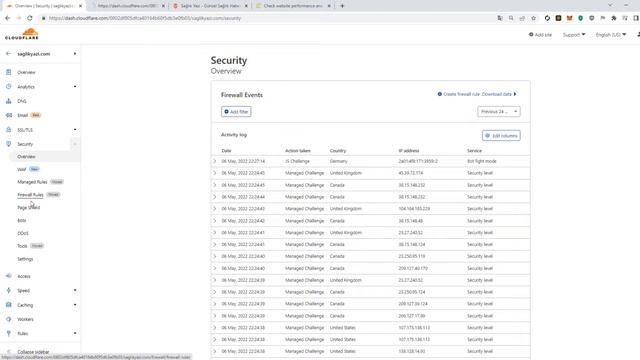The height and width of the screenshot is (360, 640).
Task: Expand the Speed submenu arrow
Action: (x=75, y=290)
